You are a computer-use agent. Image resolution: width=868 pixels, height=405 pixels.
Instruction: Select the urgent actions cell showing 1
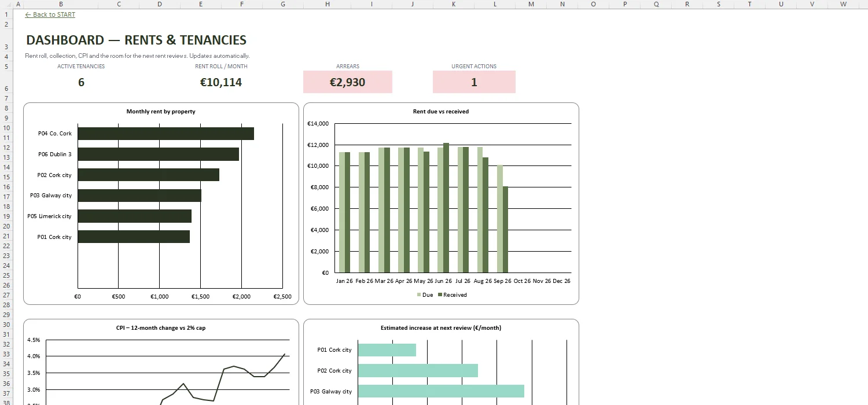474,82
